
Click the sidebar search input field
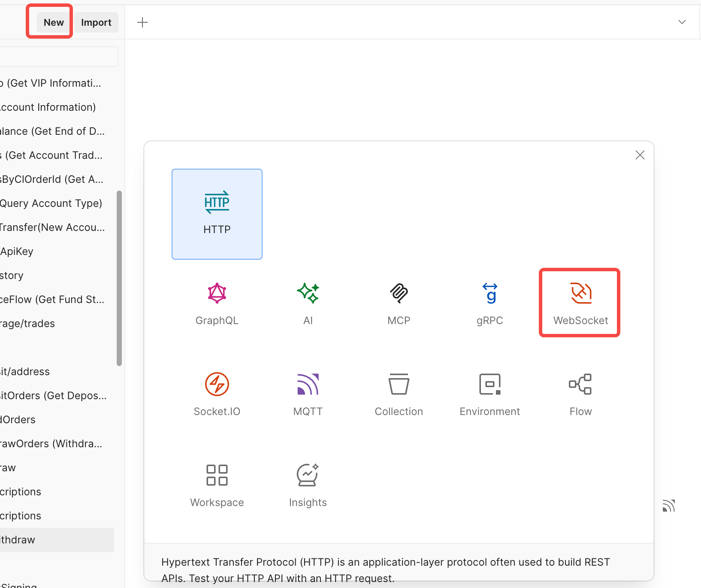point(58,57)
